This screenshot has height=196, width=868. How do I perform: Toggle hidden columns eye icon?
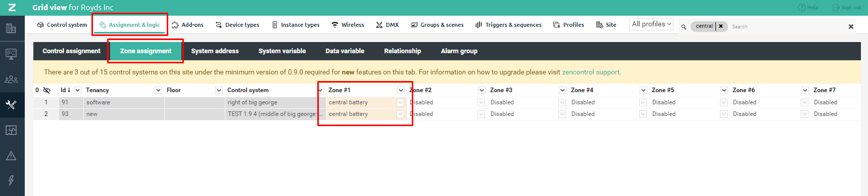tap(46, 90)
